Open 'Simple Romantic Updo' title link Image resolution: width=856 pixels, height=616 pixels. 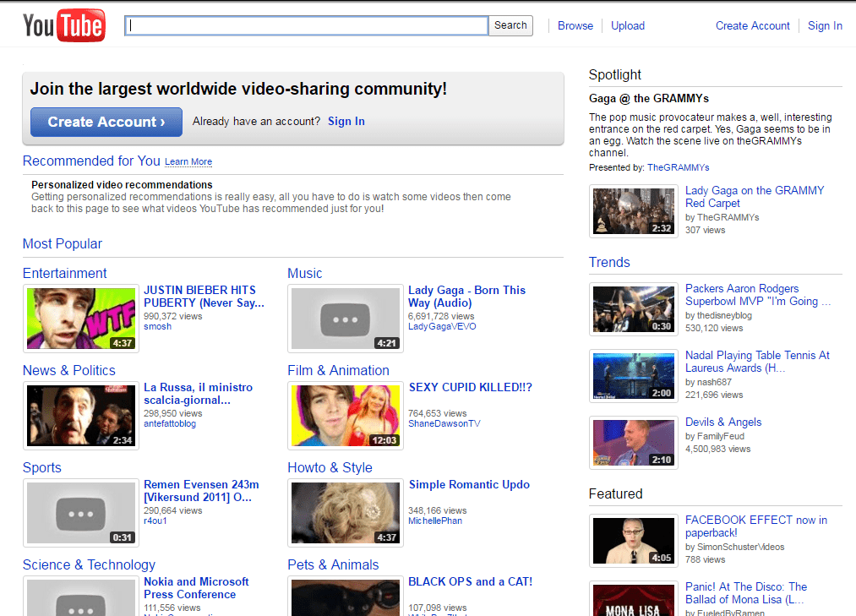pos(469,484)
